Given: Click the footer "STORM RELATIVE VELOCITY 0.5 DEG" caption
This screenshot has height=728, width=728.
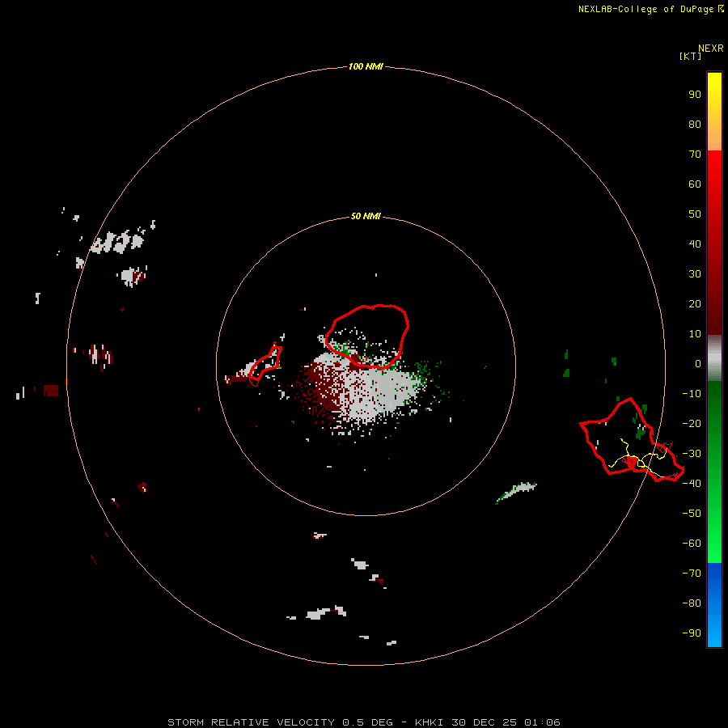Looking at the screenshot, I should [280, 722].
